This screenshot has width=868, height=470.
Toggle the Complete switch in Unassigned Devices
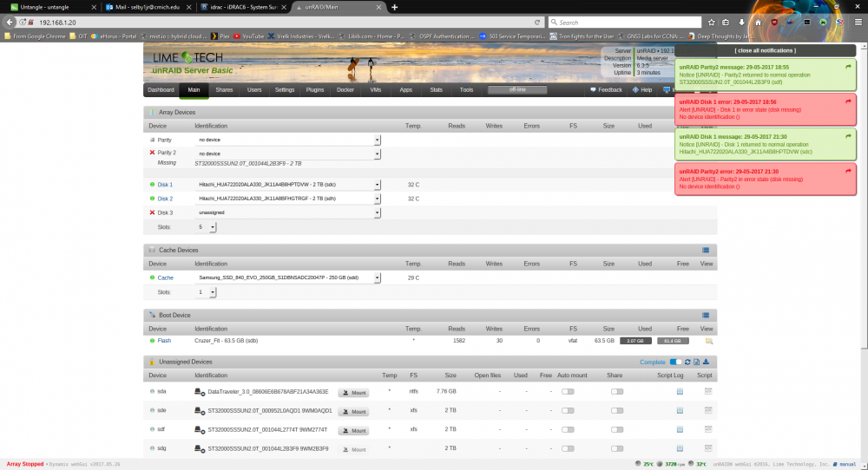click(x=675, y=362)
